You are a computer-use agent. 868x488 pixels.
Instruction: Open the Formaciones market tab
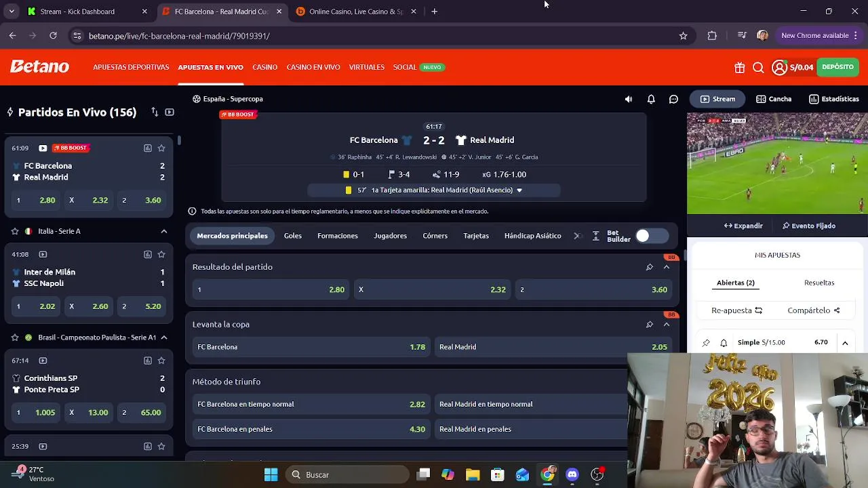point(338,236)
